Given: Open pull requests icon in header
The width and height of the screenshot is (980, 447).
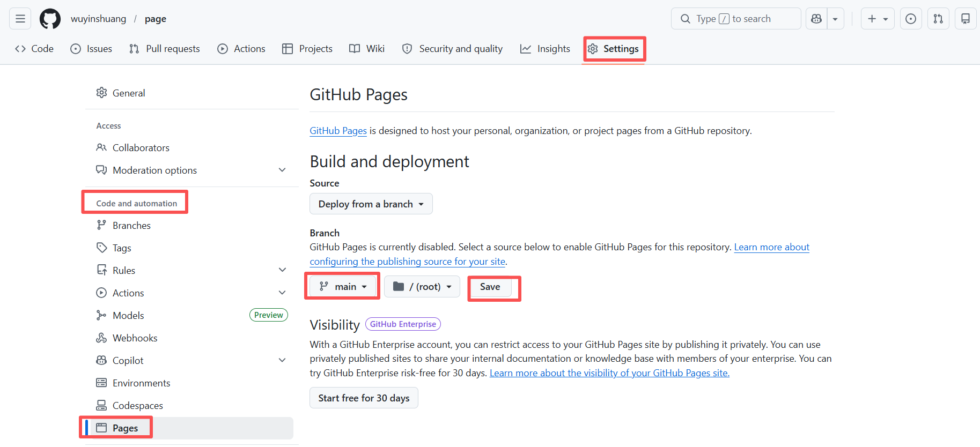Looking at the screenshot, I should 938,19.
